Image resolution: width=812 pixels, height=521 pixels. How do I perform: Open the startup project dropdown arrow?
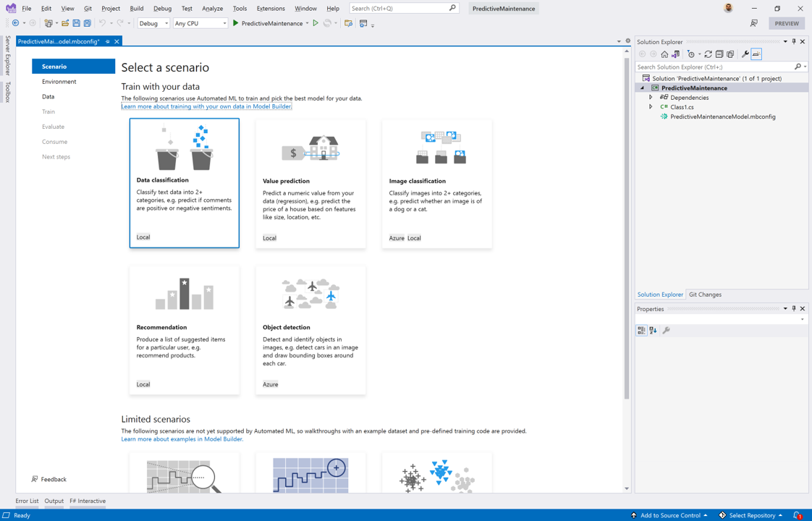(x=307, y=23)
